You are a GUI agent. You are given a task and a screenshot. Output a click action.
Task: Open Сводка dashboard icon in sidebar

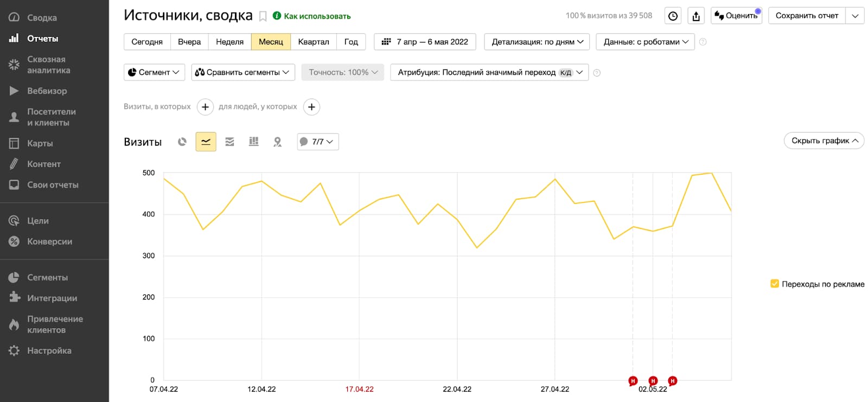14,17
